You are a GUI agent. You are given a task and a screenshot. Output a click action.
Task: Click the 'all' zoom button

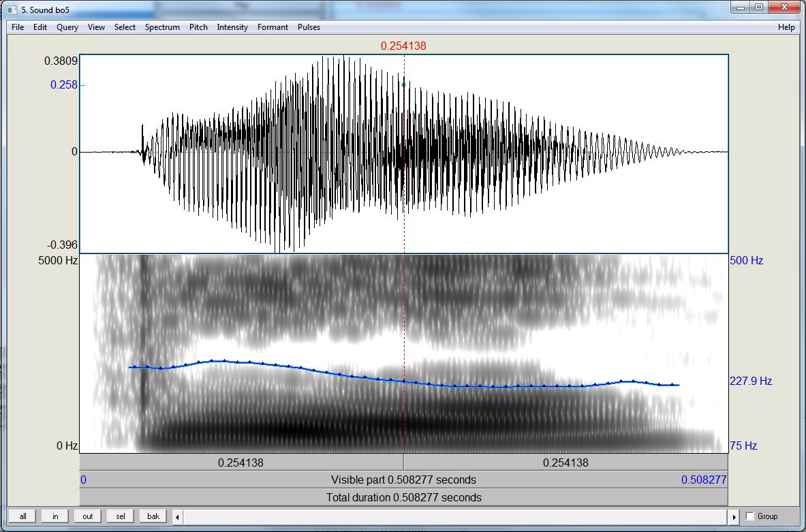click(x=22, y=516)
